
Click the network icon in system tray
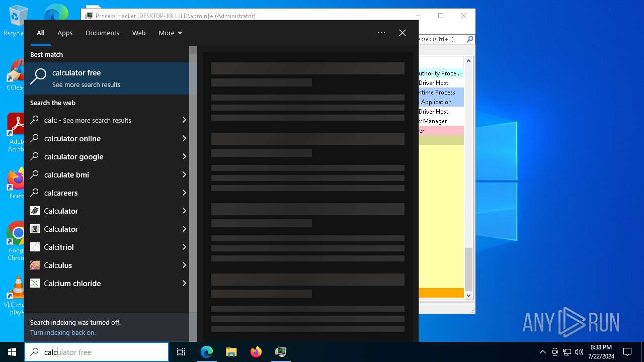click(567, 352)
